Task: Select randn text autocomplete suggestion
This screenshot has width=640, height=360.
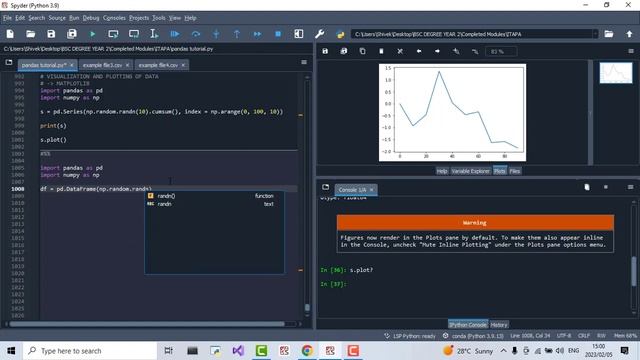Action: pos(214,204)
